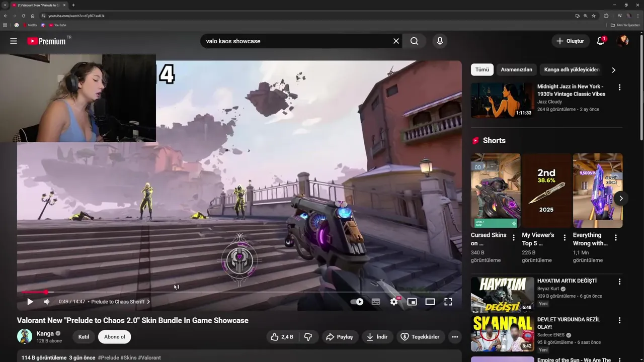Share video with Paylaş
Viewport: 644px width, 362px height.
tap(340, 337)
